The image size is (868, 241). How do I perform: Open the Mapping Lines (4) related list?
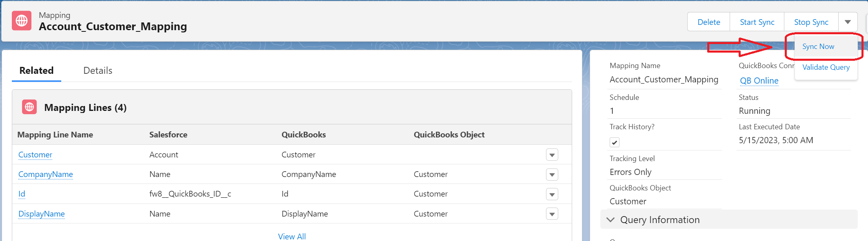(85, 108)
